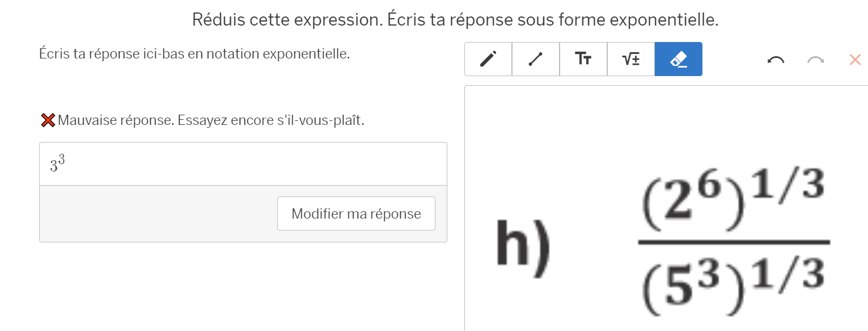This screenshot has height=331, width=868.
Task: Redo the undone drawing action
Action: click(x=815, y=60)
